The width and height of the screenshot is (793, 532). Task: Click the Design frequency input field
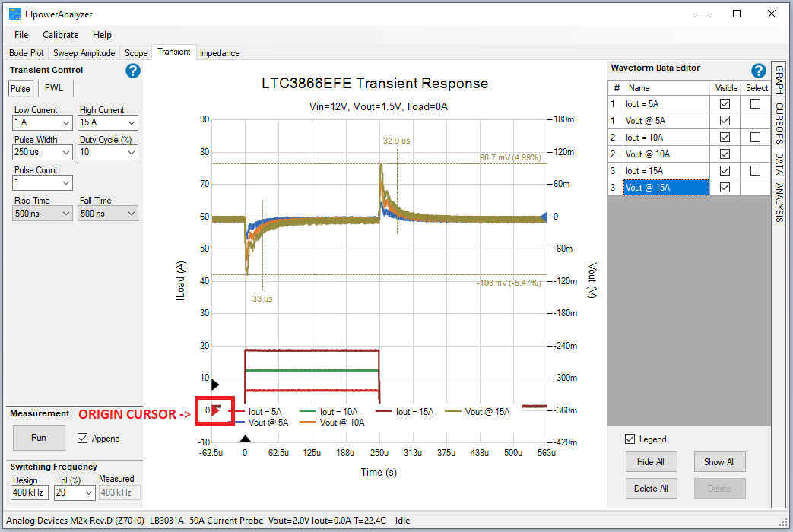(x=30, y=492)
